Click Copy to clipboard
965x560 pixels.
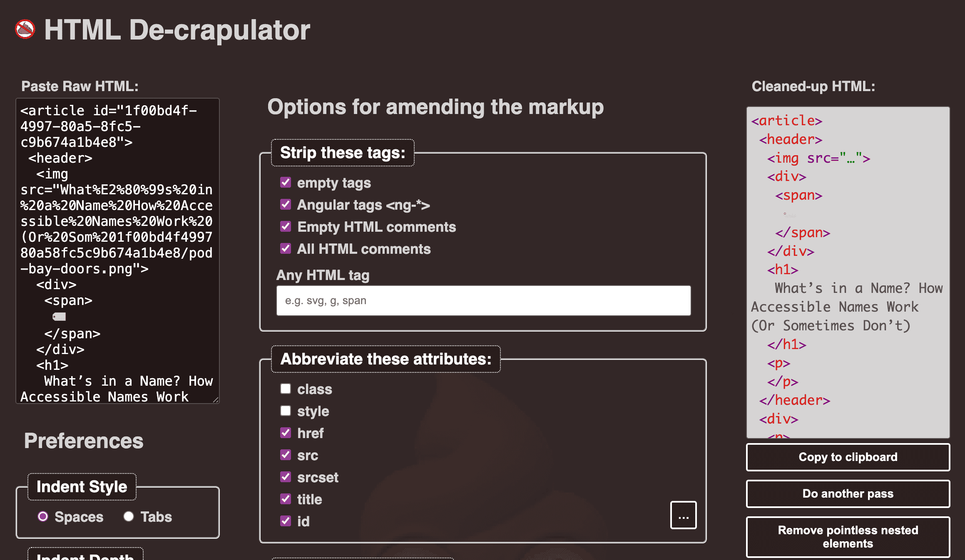[848, 457]
